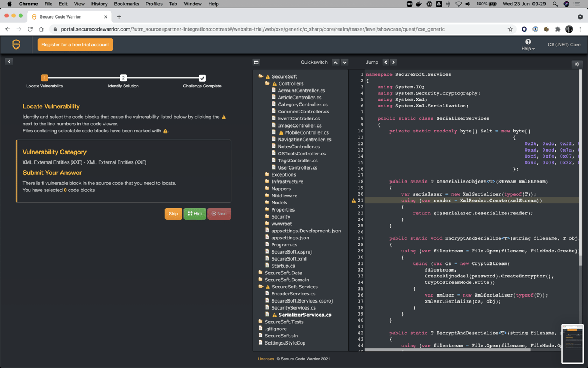Click the orange Skip button
Image resolution: width=588 pixels, height=368 pixels.
click(173, 214)
